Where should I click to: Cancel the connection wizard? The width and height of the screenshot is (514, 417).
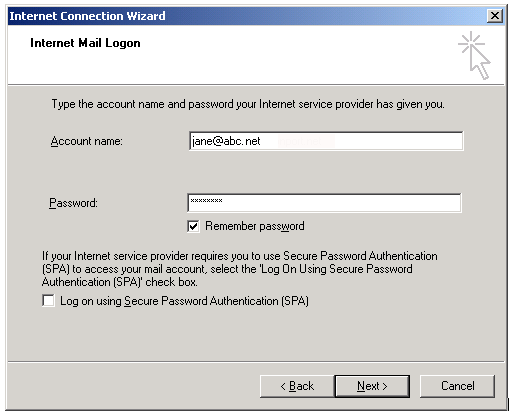click(x=458, y=386)
